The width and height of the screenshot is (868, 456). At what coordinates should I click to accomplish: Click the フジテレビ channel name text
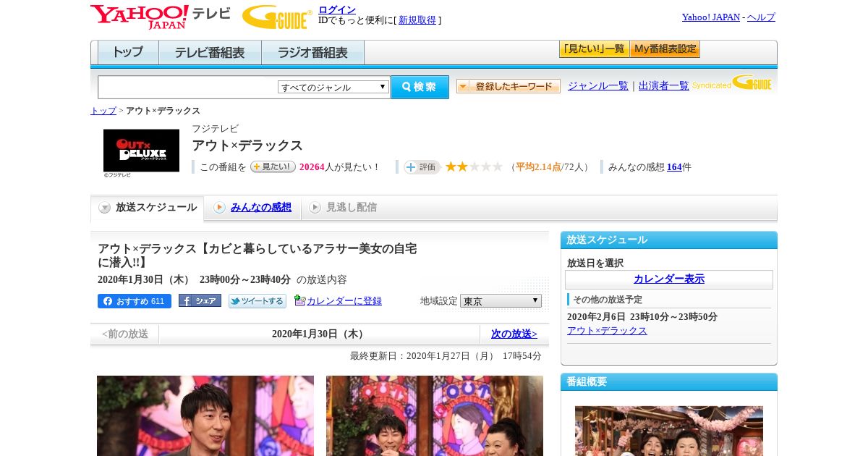tap(215, 129)
